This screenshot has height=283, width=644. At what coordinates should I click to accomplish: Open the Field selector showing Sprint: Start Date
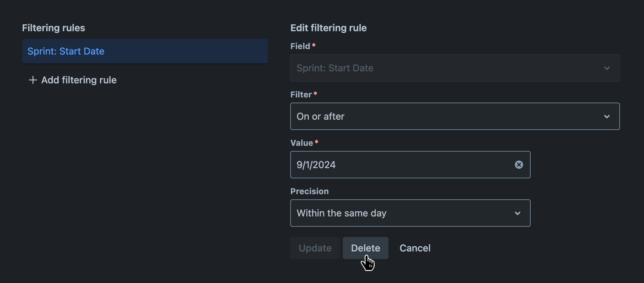coord(455,68)
